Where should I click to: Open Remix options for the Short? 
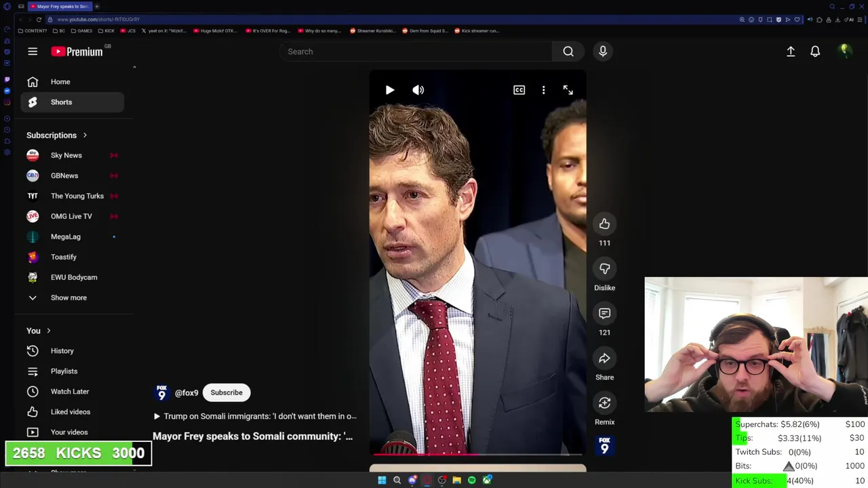604,403
